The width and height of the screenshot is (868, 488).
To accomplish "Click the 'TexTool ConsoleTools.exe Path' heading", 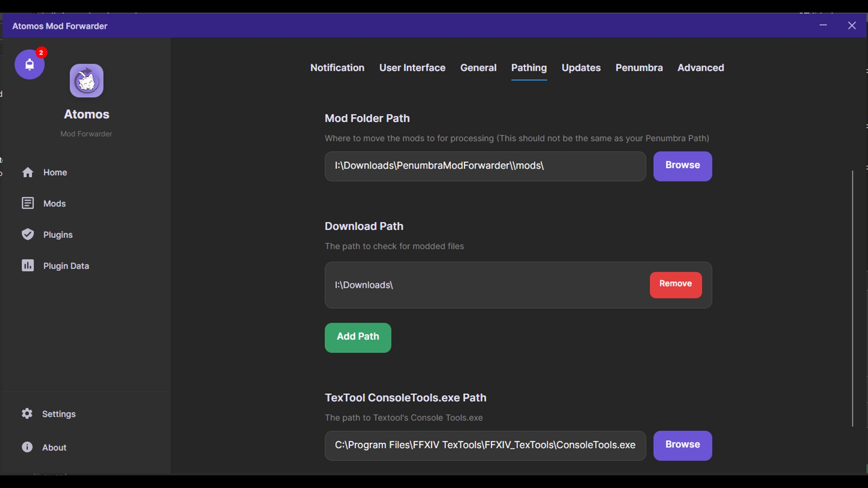I will [406, 398].
